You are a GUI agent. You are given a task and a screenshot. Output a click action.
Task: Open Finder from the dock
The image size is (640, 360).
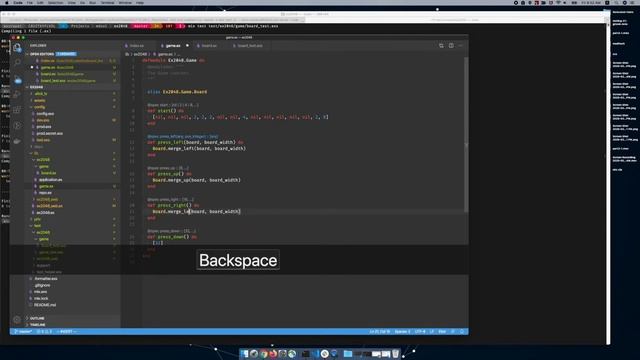[x=244, y=353]
